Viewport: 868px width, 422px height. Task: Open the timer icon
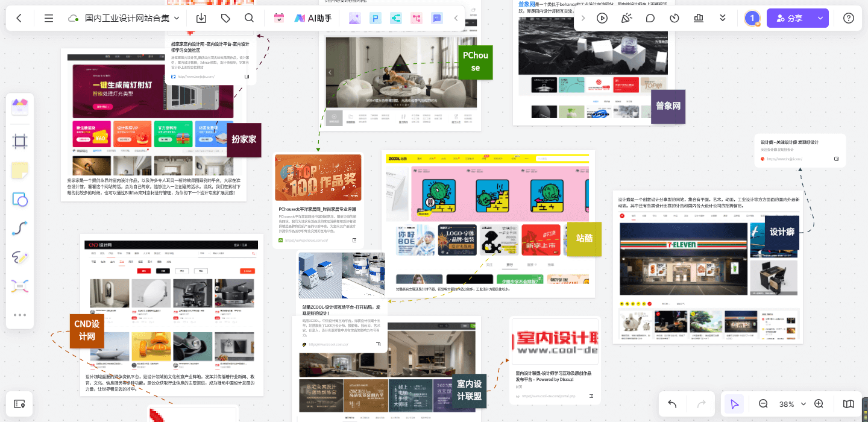pos(675,18)
